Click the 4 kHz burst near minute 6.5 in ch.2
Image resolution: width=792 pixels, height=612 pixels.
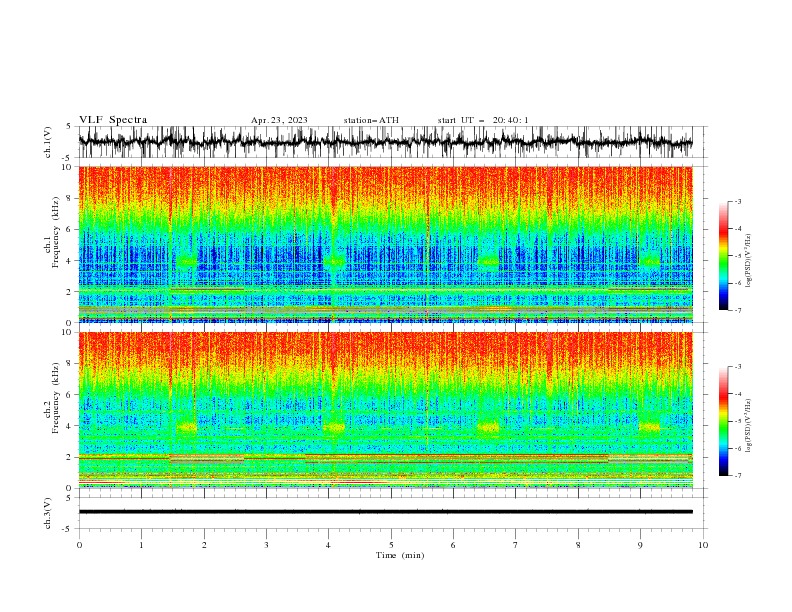pos(488,427)
